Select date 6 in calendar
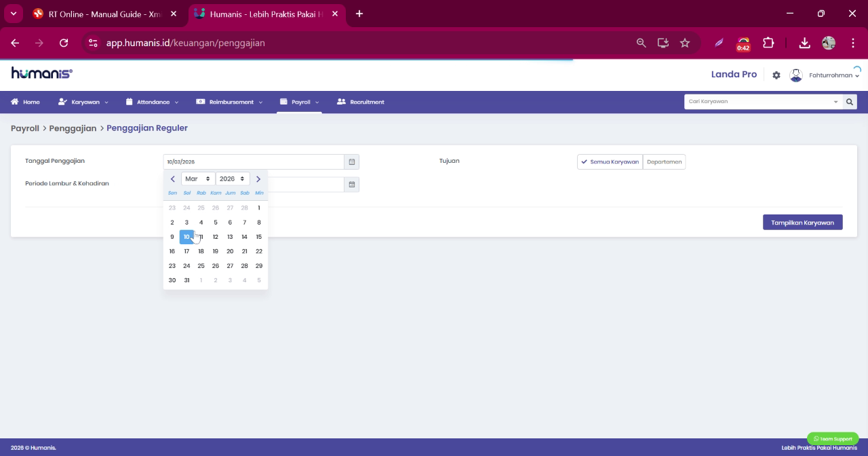The width and height of the screenshot is (868, 456). (230, 223)
